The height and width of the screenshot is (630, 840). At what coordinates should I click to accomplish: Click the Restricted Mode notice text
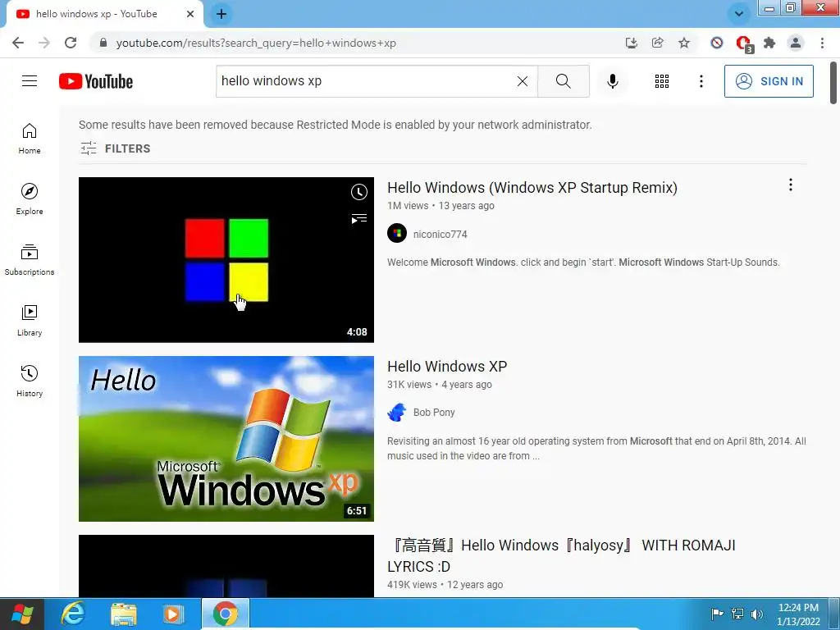click(x=336, y=125)
